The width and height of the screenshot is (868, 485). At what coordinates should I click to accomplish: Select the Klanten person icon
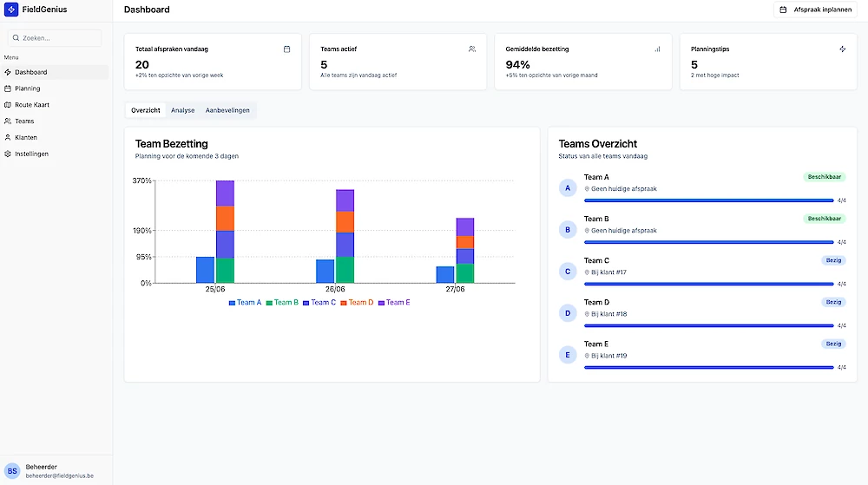(8, 137)
